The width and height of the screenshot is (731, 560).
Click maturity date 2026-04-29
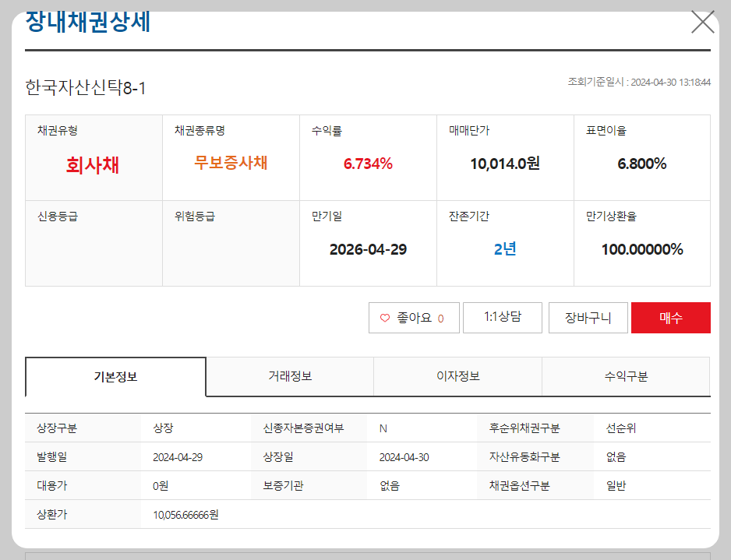click(369, 249)
